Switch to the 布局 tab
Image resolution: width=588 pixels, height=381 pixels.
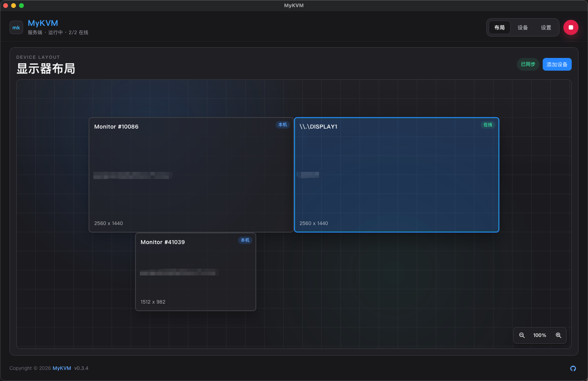click(499, 27)
